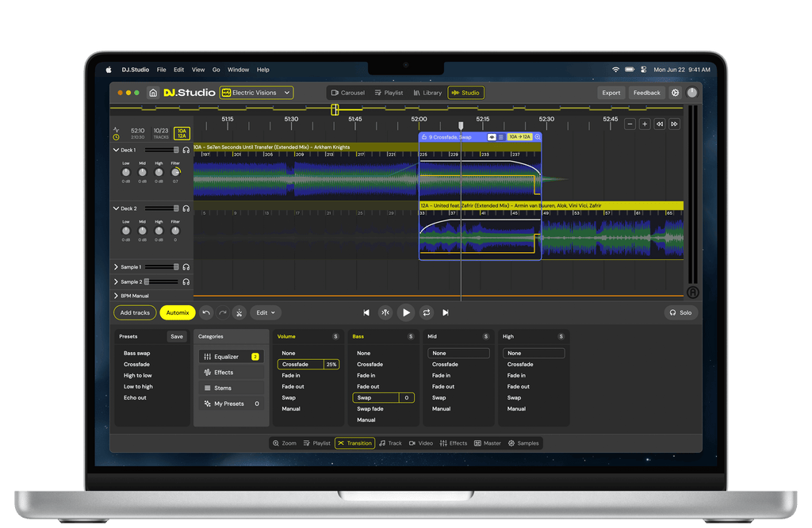The width and height of the screenshot is (812, 528).
Task: Expand the BPM Manual row
Action: [116, 296]
